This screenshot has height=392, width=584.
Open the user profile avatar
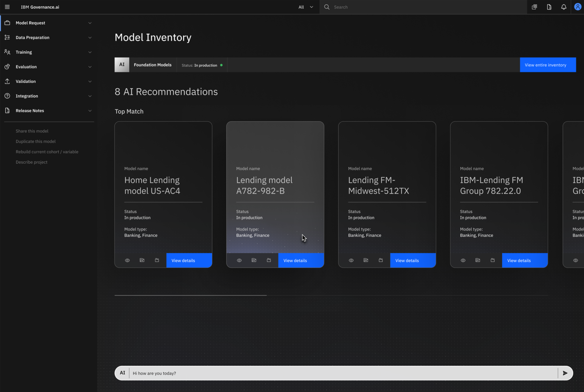[578, 7]
